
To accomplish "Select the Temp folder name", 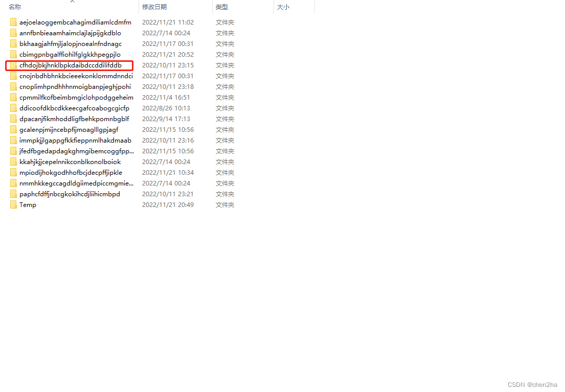I will [x=28, y=205].
